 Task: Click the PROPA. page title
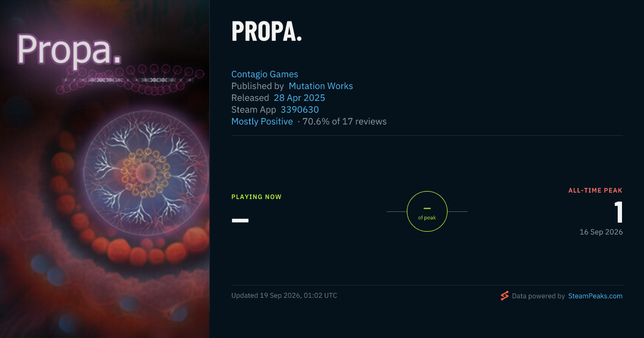[x=267, y=32]
